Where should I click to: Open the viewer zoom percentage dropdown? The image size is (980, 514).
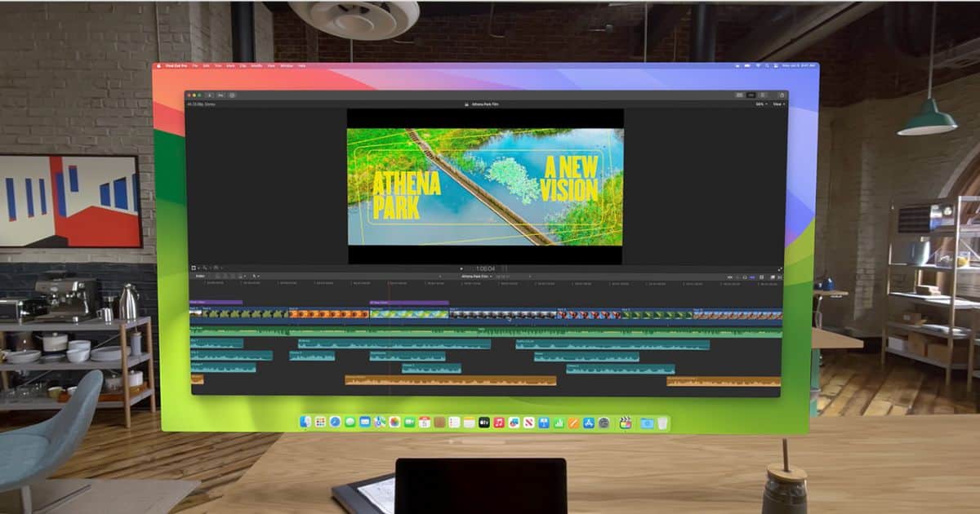760,104
